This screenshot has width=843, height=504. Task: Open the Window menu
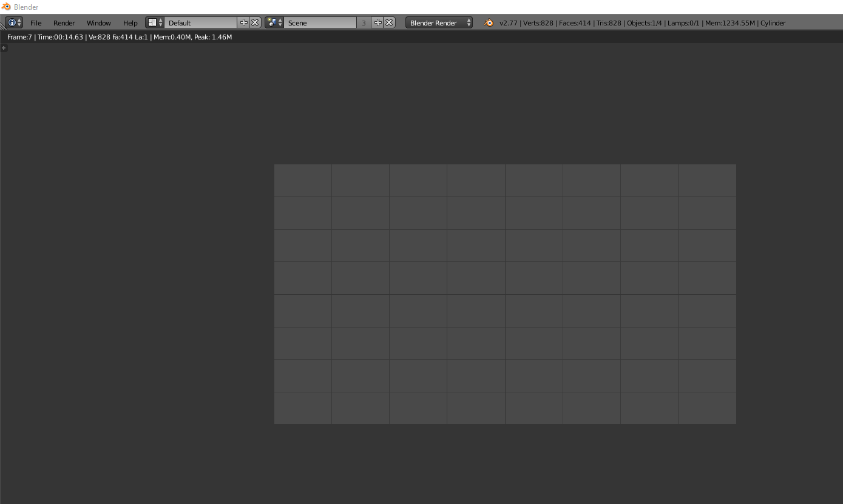98,22
